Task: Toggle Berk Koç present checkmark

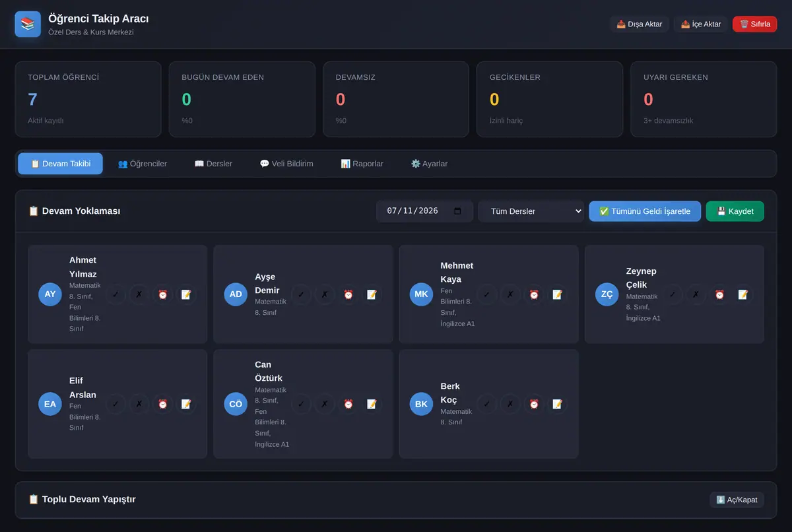Action: pos(486,404)
